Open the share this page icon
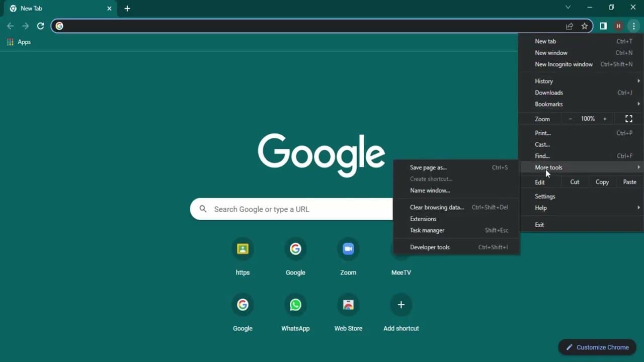 (x=570, y=26)
